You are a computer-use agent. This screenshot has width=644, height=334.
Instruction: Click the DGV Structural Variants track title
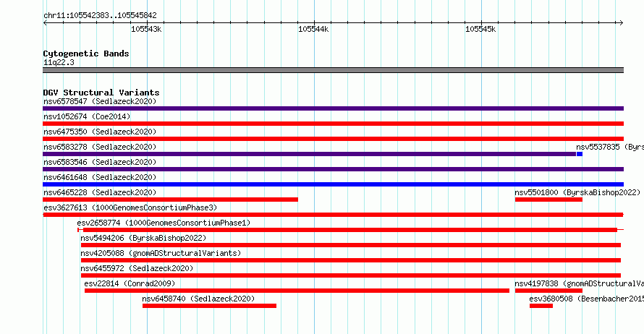(x=101, y=93)
